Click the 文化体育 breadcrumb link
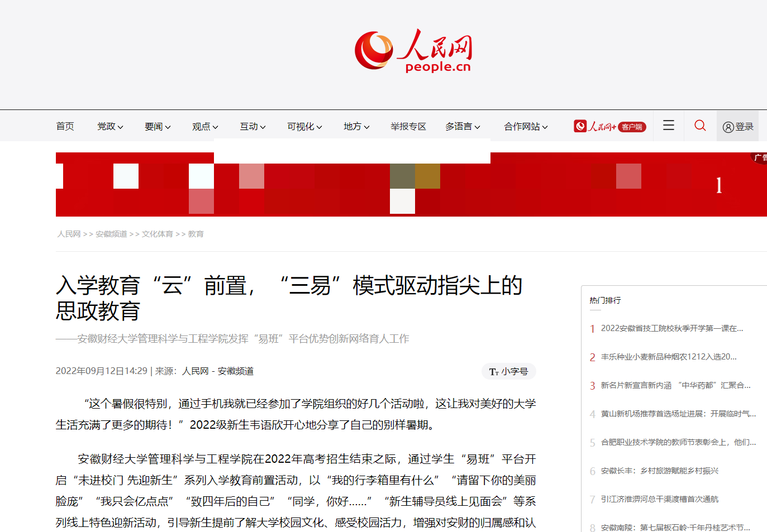Image resolution: width=767 pixels, height=532 pixels. tap(157, 234)
